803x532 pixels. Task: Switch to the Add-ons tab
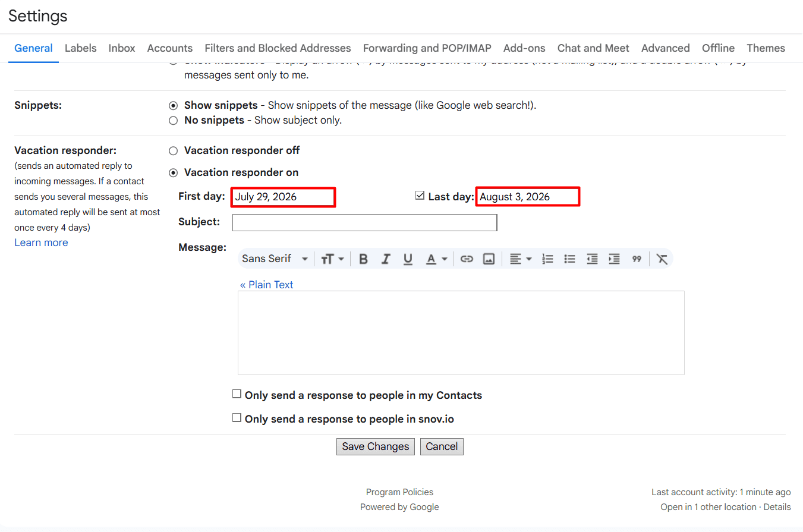[x=524, y=48]
